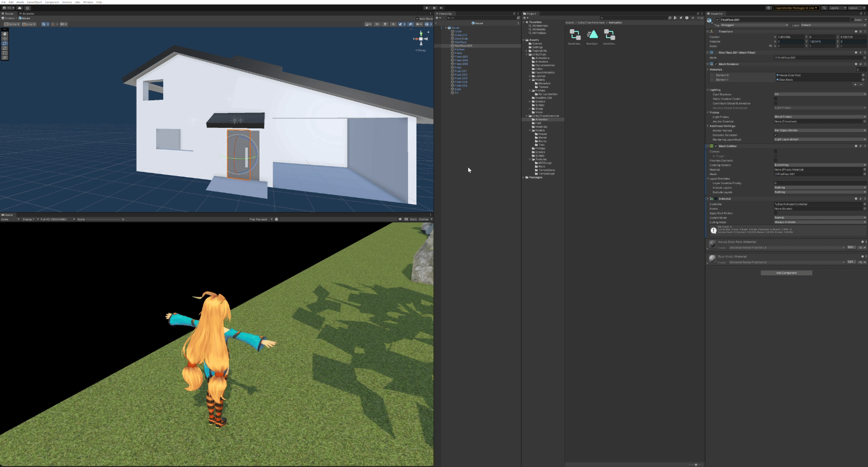
Task: Open the GameObject menu
Action: coord(34,2)
